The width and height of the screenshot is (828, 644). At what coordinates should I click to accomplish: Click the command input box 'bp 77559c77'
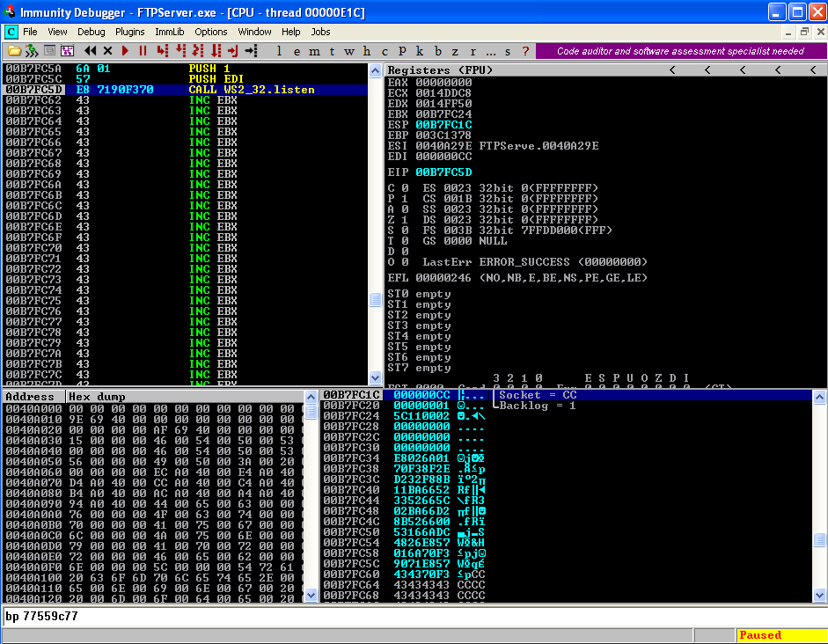pyautogui.click(x=414, y=616)
